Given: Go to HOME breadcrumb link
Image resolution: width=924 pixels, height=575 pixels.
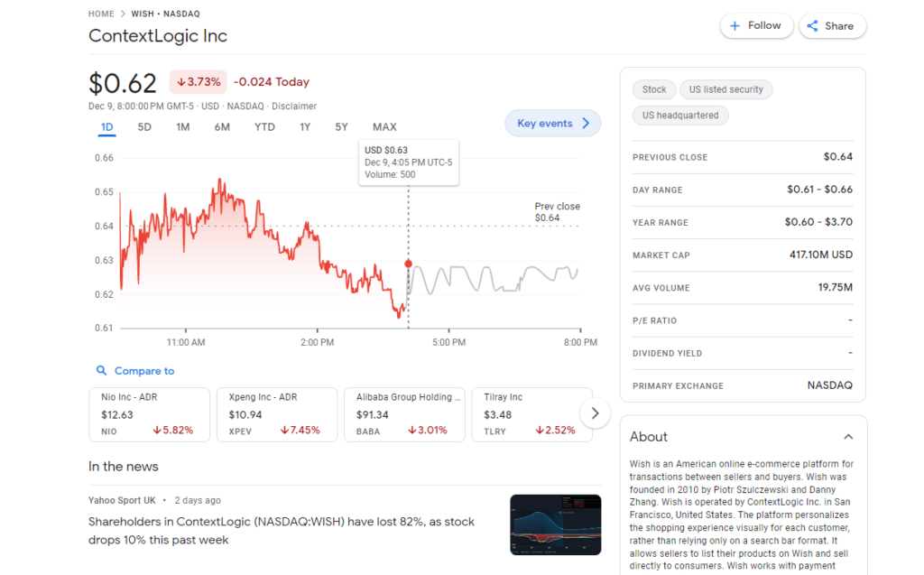Looking at the screenshot, I should point(101,14).
